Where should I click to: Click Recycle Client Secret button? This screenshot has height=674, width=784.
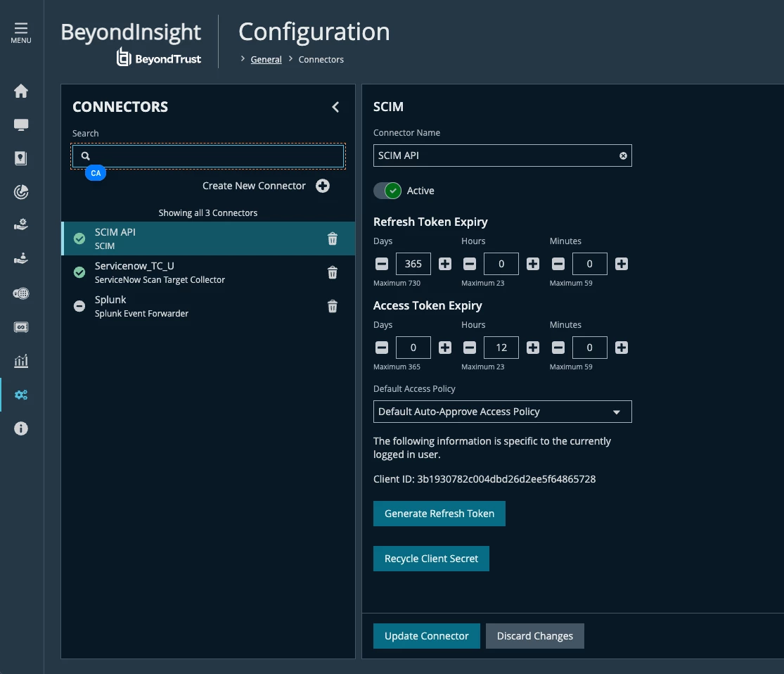pyautogui.click(x=431, y=559)
